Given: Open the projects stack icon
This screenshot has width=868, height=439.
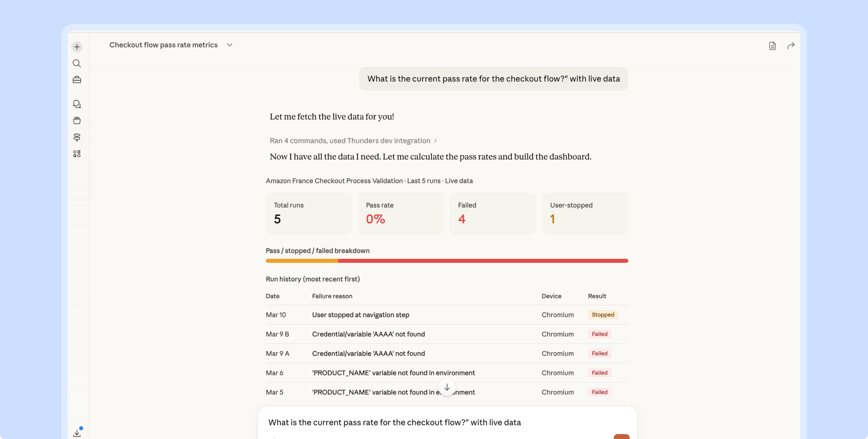Looking at the screenshot, I should click(x=77, y=121).
